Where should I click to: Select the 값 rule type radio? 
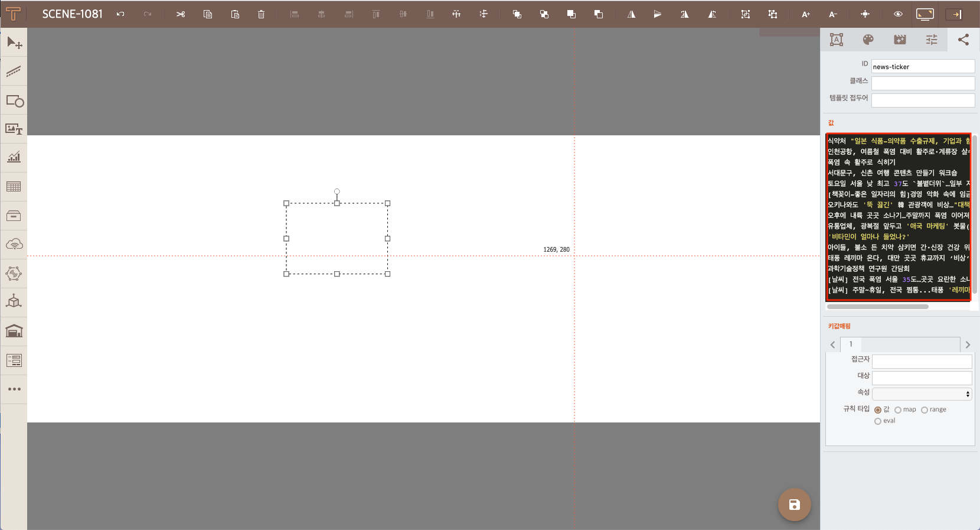pos(878,410)
